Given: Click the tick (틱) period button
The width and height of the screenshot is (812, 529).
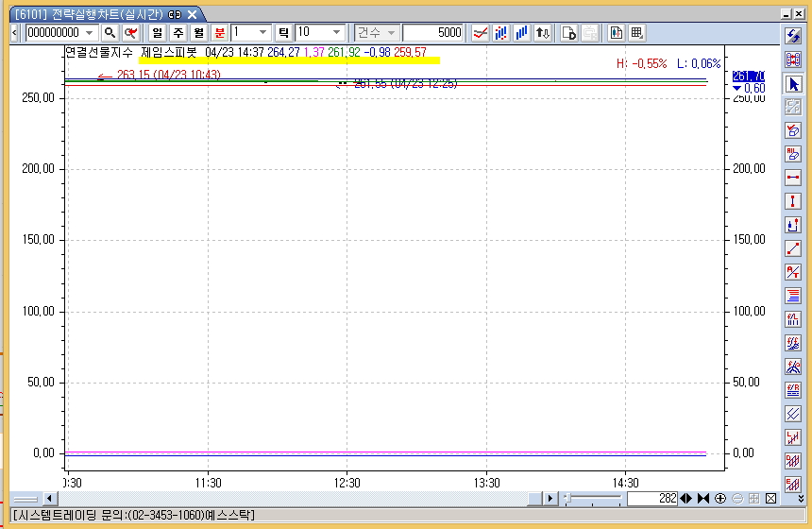Looking at the screenshot, I should pyautogui.click(x=283, y=33).
